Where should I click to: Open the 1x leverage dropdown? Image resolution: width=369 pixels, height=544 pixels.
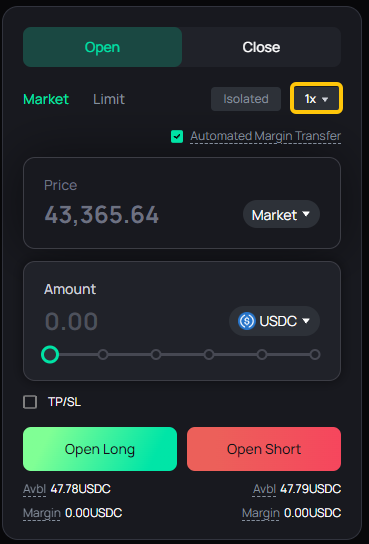point(316,99)
